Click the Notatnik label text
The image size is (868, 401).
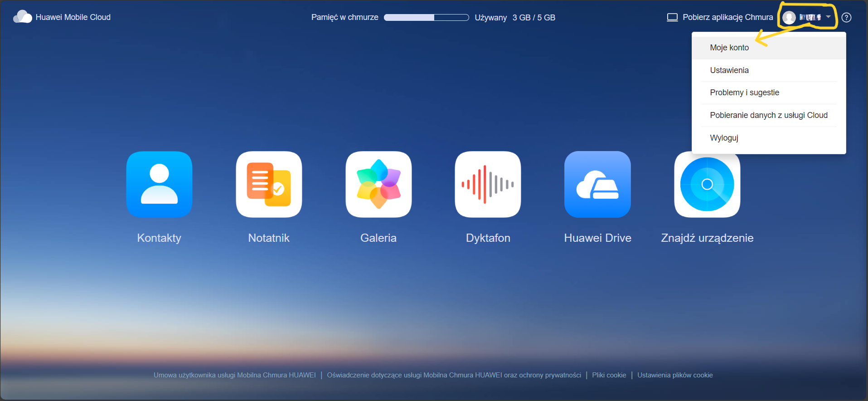tap(269, 238)
